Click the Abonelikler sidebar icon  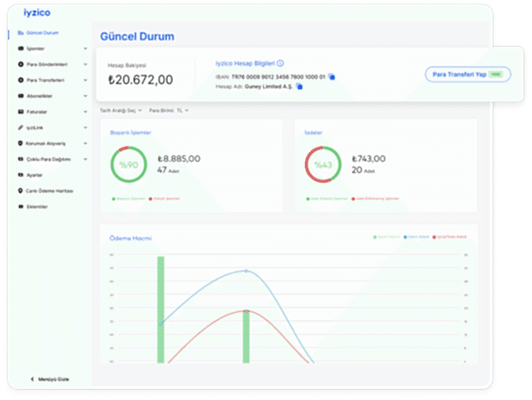coord(21,96)
